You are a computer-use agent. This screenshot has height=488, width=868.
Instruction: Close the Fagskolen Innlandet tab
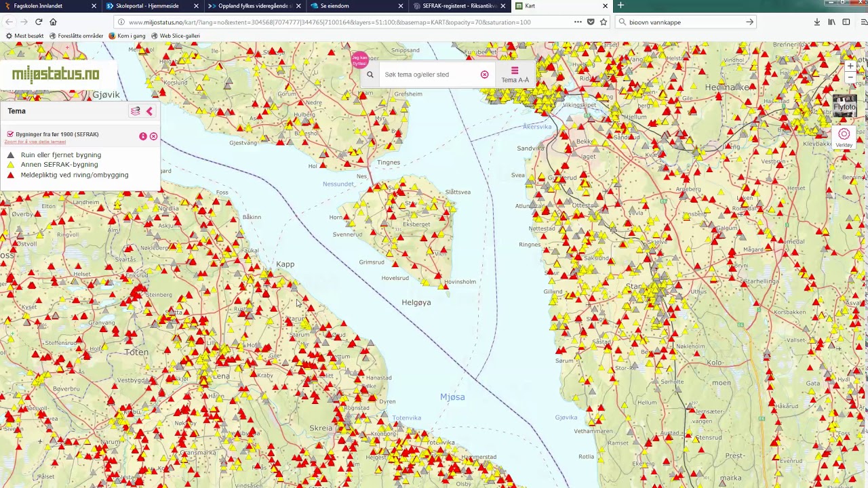[x=94, y=6]
